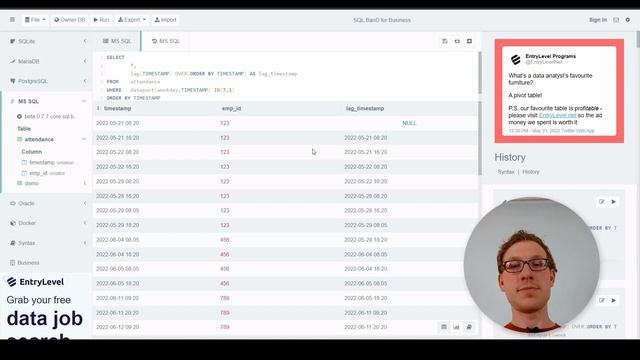Viewport: 640px width, 360px height.
Task: Click the SQLite database icon
Action: 13,41
